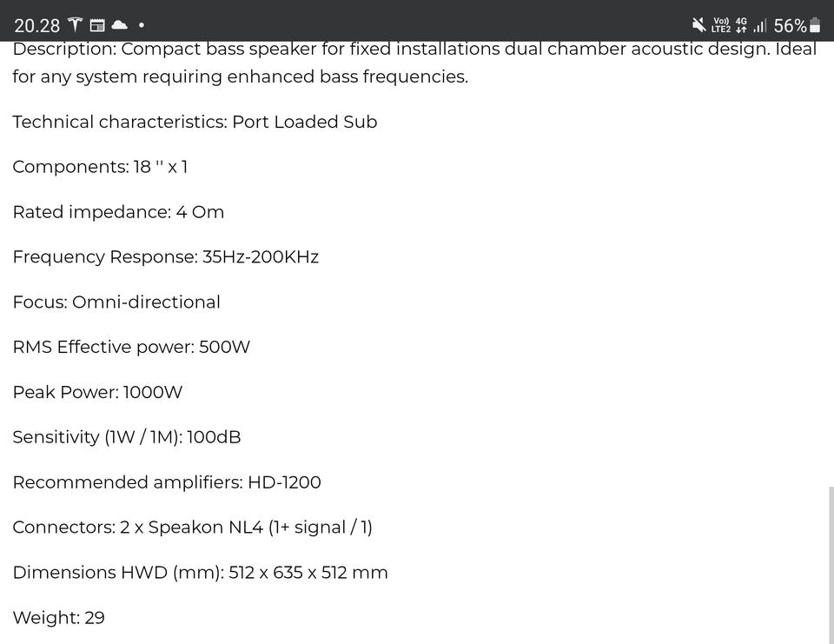
Task: Tap the muted sound icon
Action: [698, 25]
